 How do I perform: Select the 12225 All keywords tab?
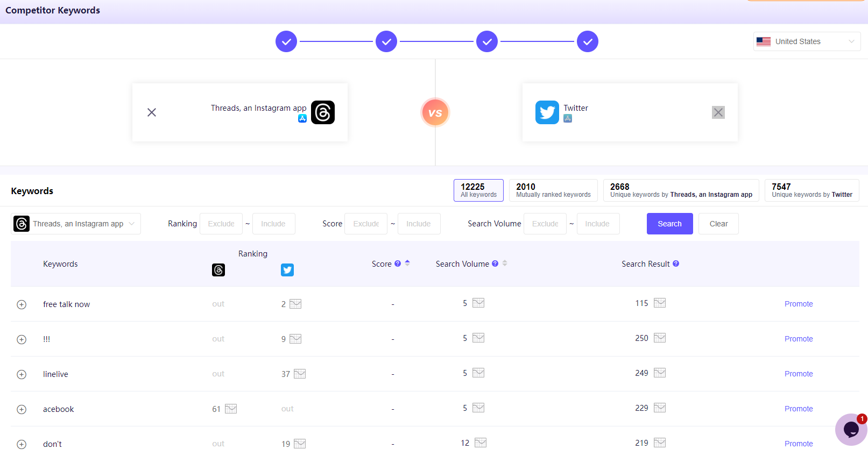click(478, 190)
